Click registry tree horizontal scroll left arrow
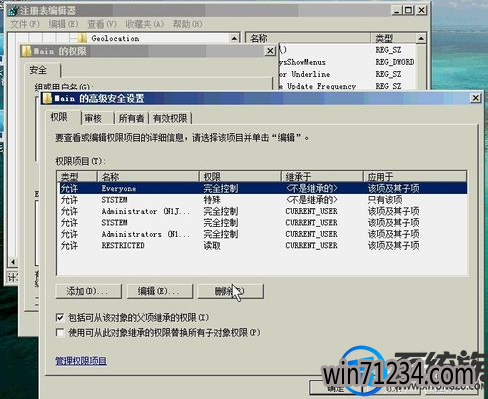Image resolution: width=488 pixels, height=399 pixels. 13,262
